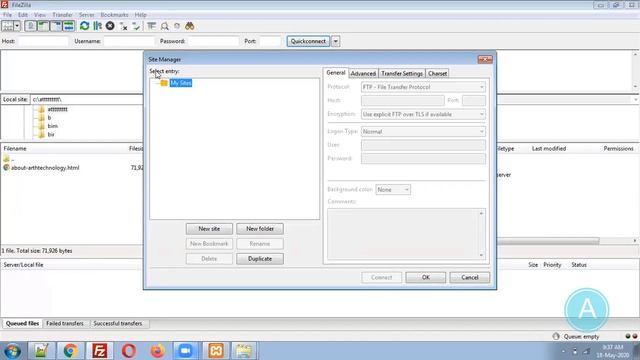
Task: Toggle synchronized browsing icon
Action: coord(177,26)
